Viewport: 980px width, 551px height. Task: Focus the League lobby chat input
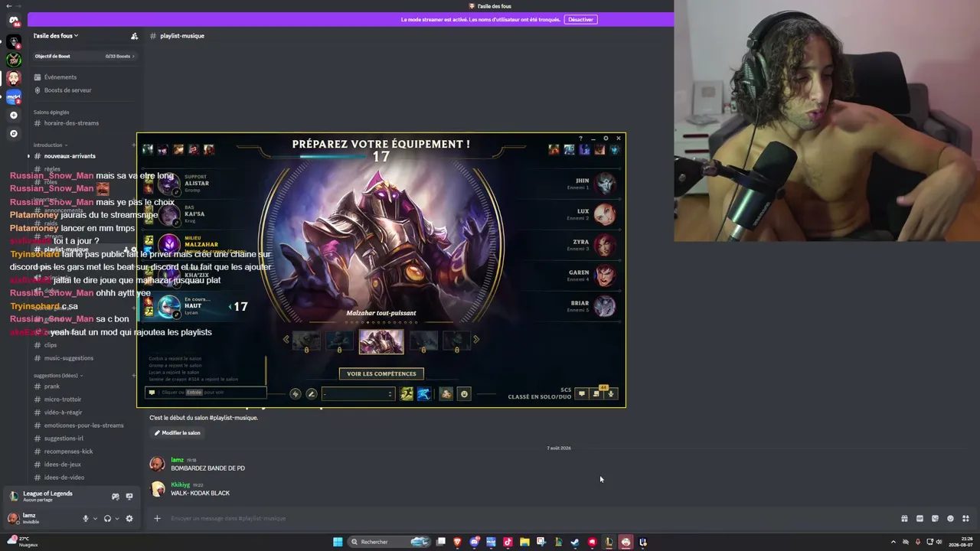[205, 392]
